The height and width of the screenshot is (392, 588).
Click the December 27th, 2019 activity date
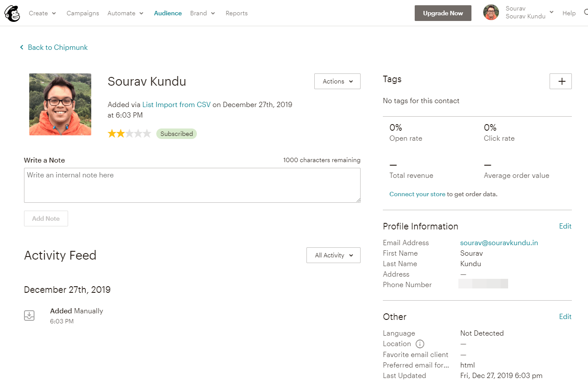[67, 289]
